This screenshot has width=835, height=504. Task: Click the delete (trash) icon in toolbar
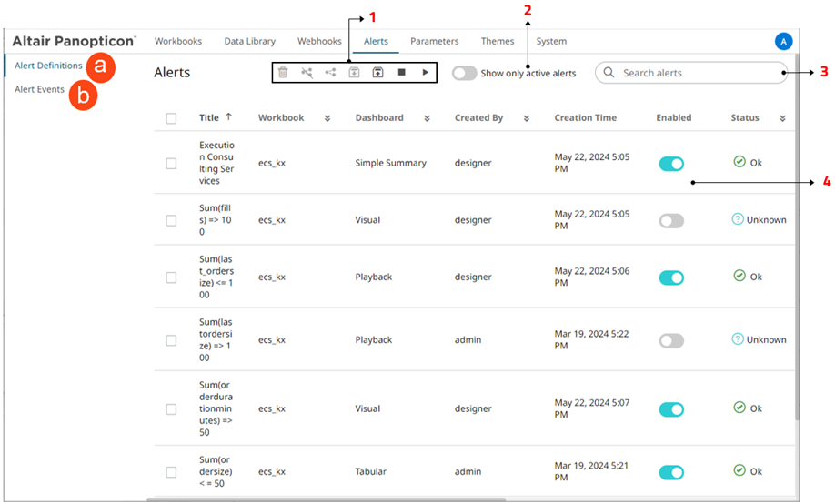click(x=283, y=73)
